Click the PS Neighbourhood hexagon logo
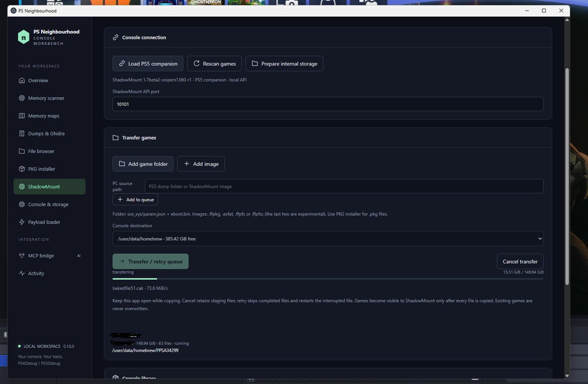The width and height of the screenshot is (588, 384). [x=24, y=37]
